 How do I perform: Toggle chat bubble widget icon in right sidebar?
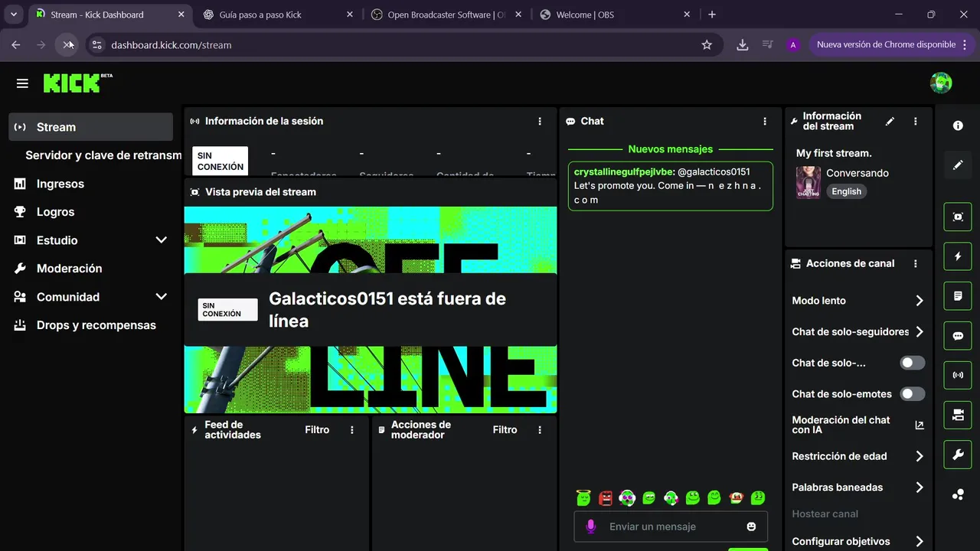(x=958, y=335)
